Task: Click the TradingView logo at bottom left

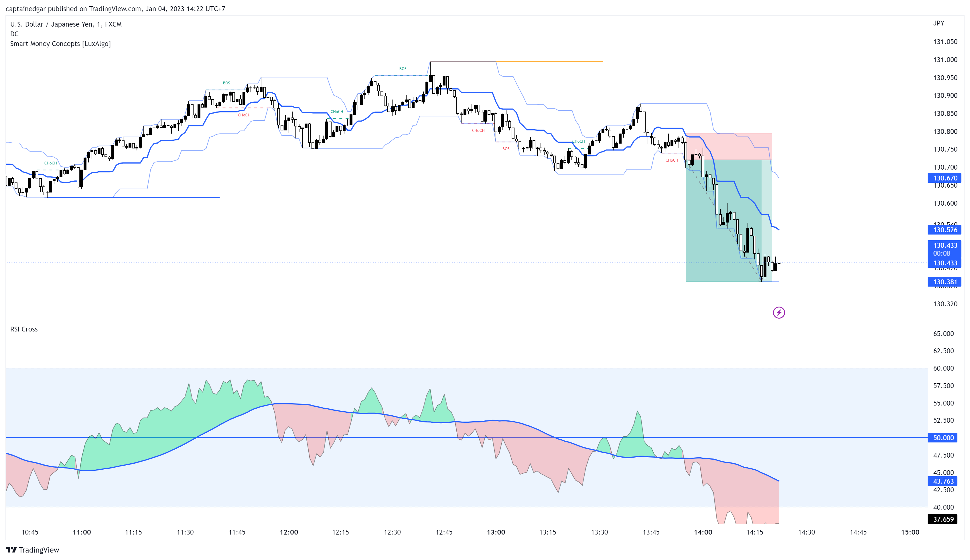Action: coord(32,550)
